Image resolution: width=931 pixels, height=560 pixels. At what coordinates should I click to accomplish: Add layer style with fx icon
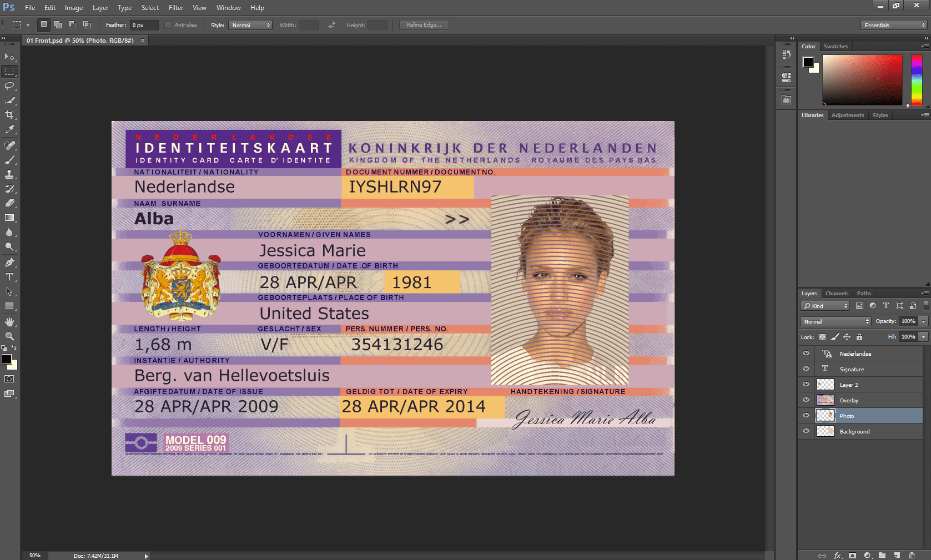click(x=838, y=555)
